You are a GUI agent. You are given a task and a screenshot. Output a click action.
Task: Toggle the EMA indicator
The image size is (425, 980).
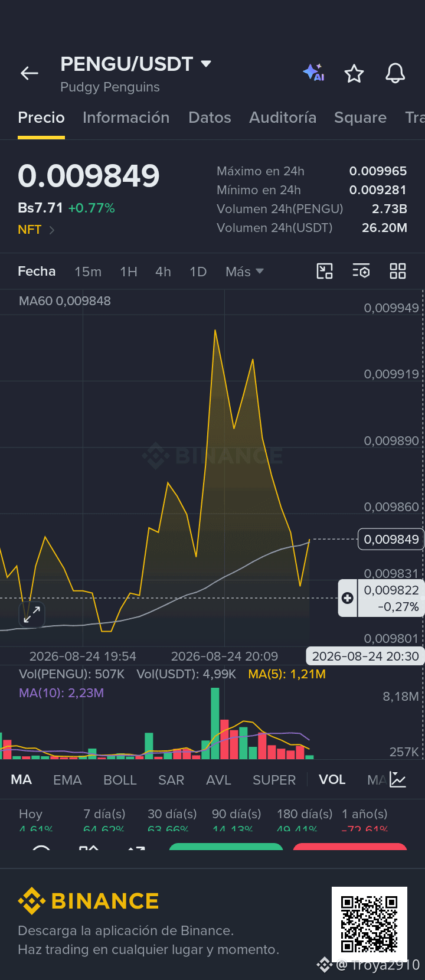tap(67, 780)
